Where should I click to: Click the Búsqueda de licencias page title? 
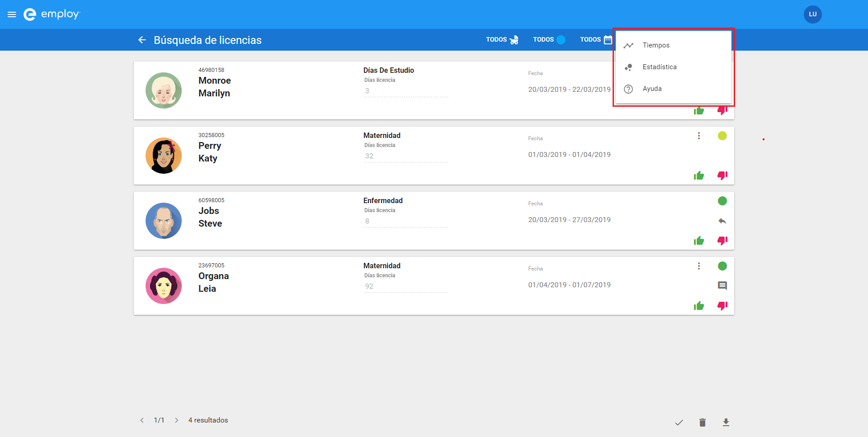click(208, 40)
